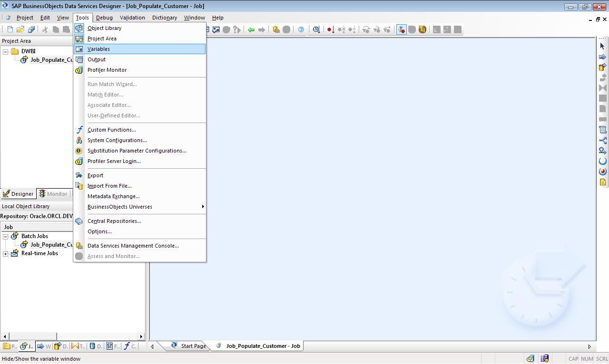Click the gold barrel toolbar icon
Screen dimensions: 609x364
[x=422, y=29]
